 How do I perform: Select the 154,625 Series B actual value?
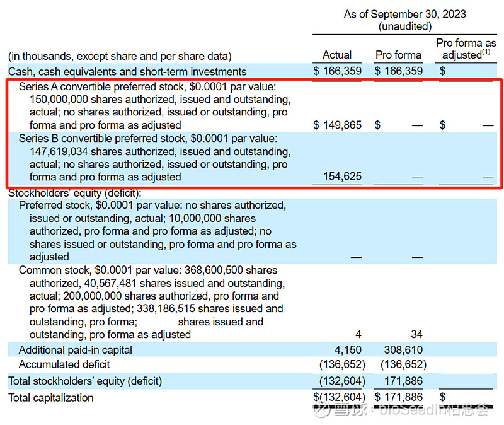(342, 177)
